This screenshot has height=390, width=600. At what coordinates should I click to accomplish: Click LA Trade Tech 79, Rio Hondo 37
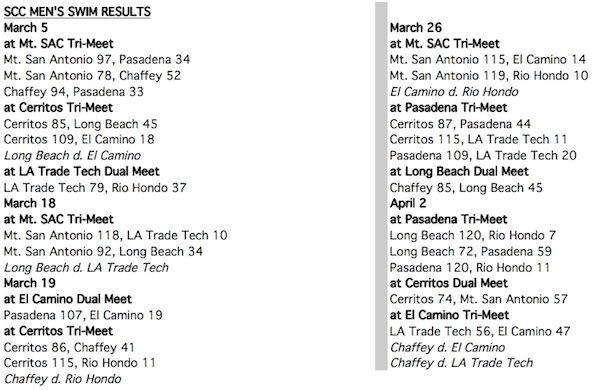[95, 188]
